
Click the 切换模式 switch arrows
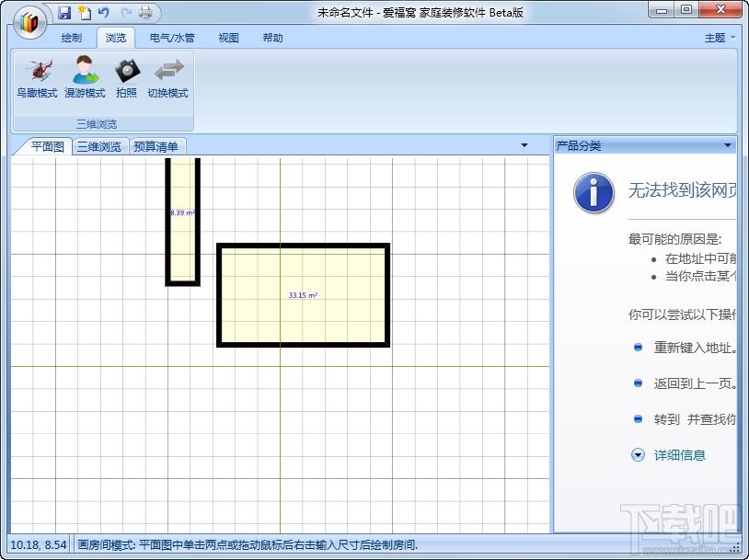[x=168, y=79]
